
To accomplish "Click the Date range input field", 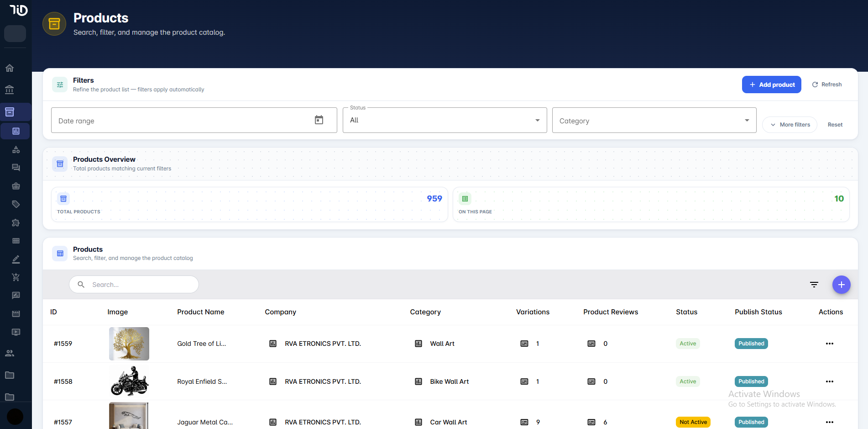I will 194,120.
